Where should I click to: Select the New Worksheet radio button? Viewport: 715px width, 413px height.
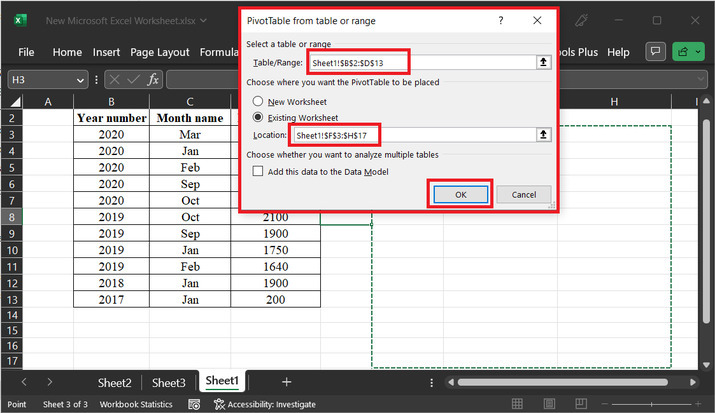[x=258, y=101]
